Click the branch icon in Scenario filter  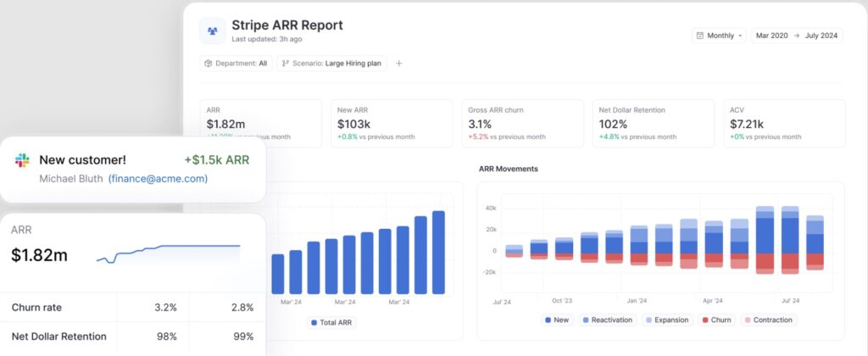pos(285,63)
